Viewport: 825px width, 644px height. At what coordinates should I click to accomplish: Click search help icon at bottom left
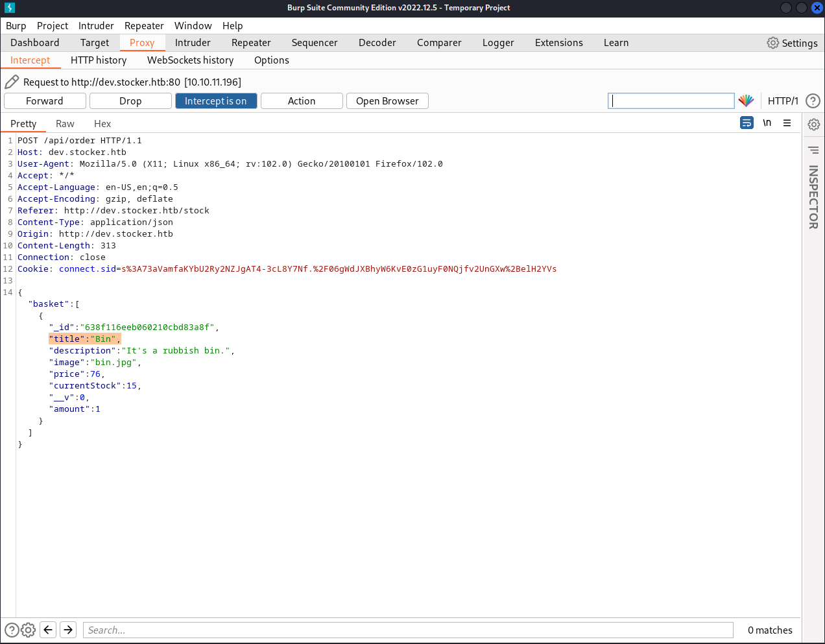pos(12,630)
